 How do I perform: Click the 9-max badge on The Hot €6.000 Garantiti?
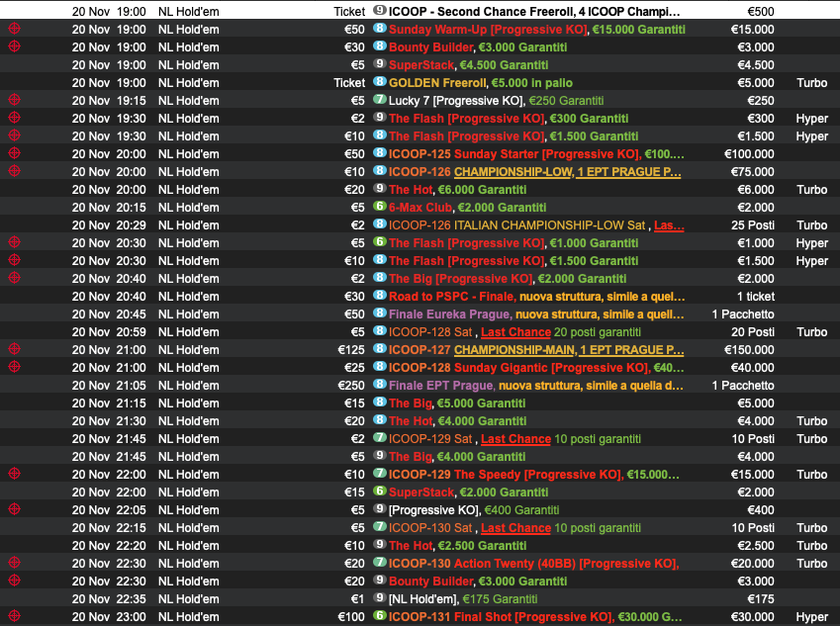(x=379, y=189)
